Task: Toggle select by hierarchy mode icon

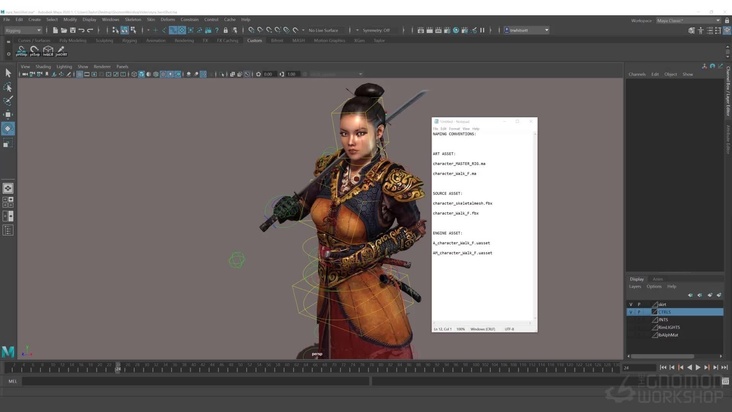Action: point(115,30)
